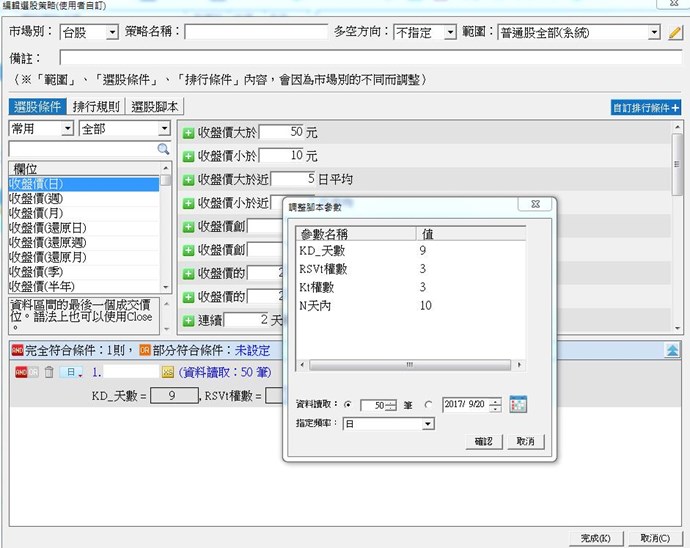Click the 策略名稱 text input field
Viewport: 690px width, 548px height.
pyautogui.click(x=255, y=33)
